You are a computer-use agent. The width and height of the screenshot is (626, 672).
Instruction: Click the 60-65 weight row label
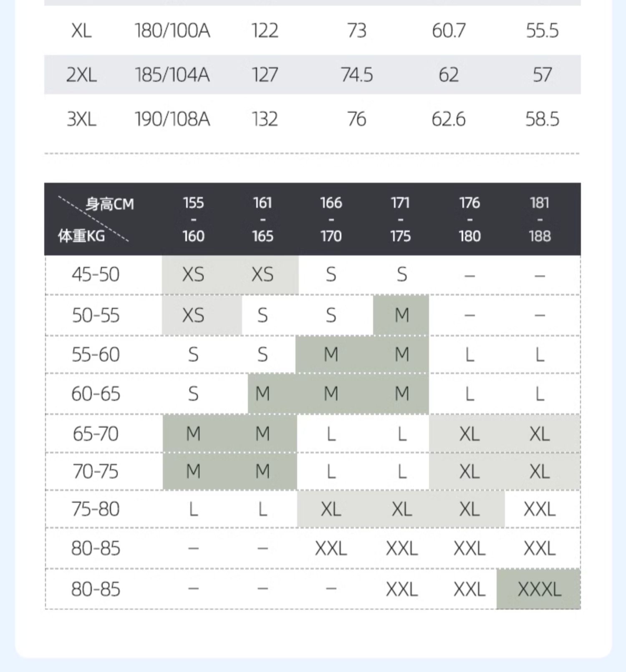point(96,394)
